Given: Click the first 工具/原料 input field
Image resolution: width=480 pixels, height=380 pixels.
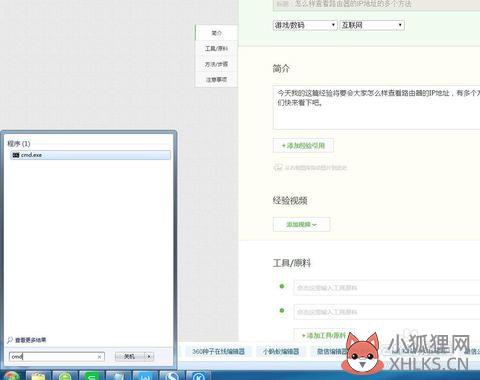Looking at the screenshot, I should [x=387, y=288].
